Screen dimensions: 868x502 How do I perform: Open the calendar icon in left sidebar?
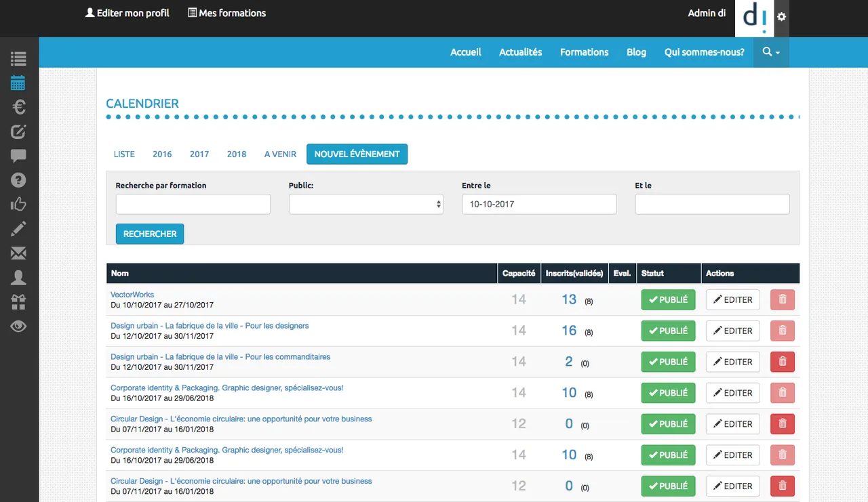coord(18,83)
